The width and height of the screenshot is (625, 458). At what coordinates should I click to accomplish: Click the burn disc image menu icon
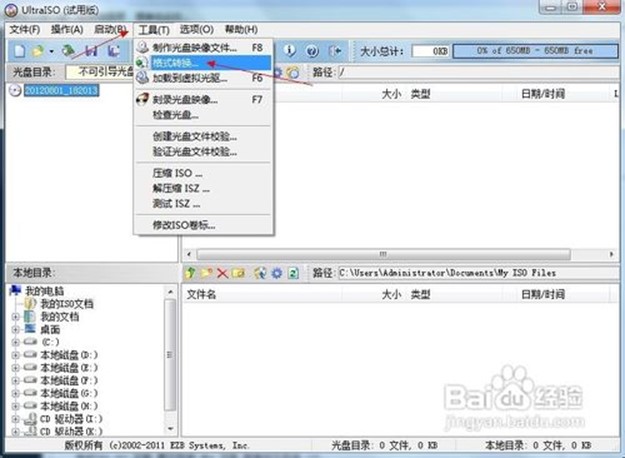tap(143, 100)
